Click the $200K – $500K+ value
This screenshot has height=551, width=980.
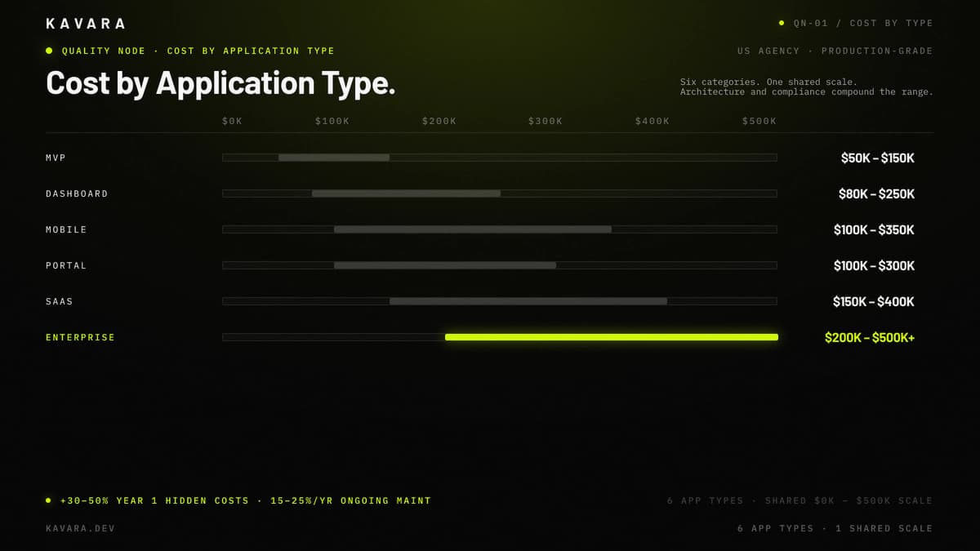(x=870, y=338)
